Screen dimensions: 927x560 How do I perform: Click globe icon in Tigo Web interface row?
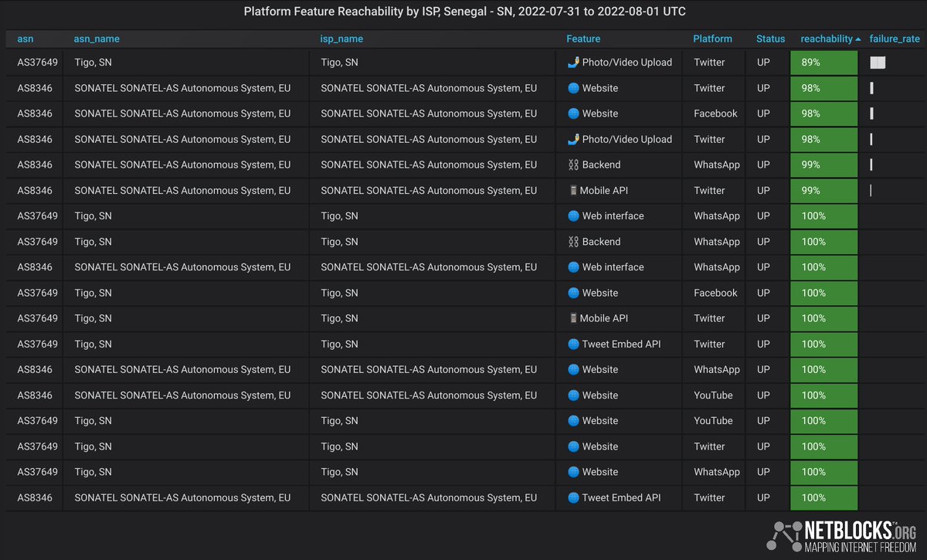[x=573, y=216]
